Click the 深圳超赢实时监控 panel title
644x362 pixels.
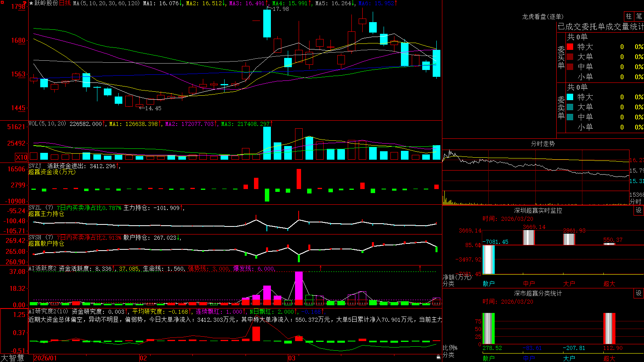tap(538, 210)
